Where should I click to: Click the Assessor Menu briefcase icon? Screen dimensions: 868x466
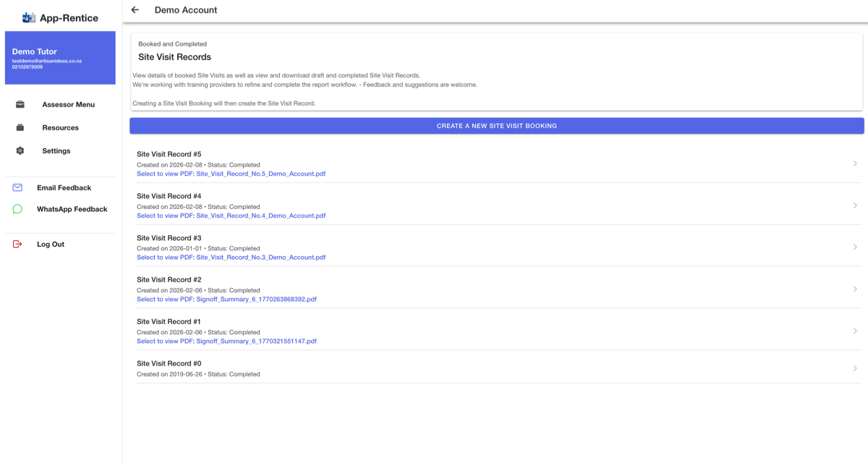click(20, 104)
